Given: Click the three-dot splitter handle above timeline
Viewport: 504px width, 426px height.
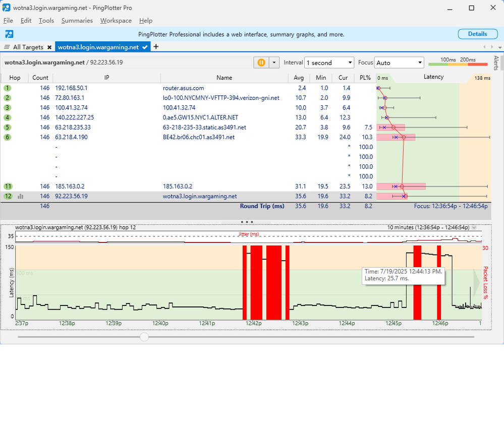Looking at the screenshot, I should [x=247, y=222].
